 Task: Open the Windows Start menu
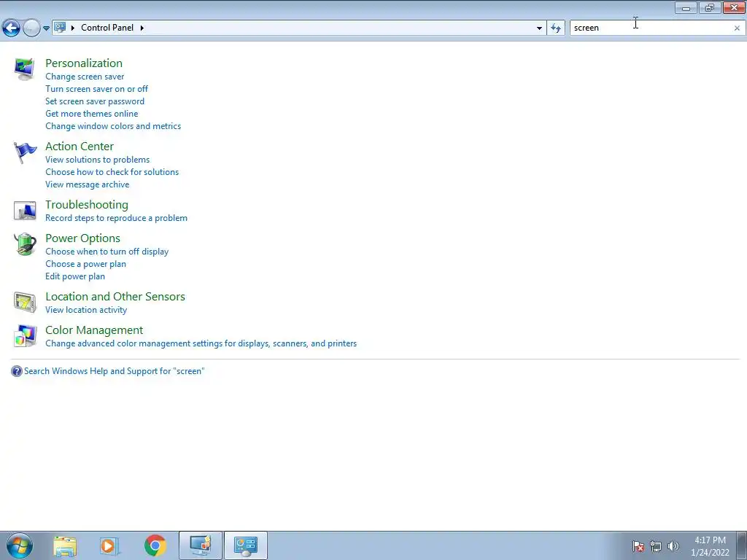point(20,545)
